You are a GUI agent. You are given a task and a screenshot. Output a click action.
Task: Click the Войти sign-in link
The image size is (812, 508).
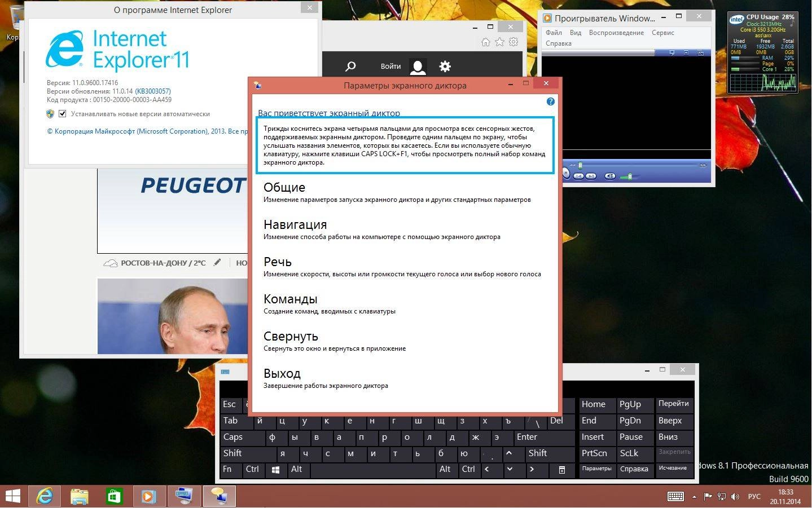point(390,67)
